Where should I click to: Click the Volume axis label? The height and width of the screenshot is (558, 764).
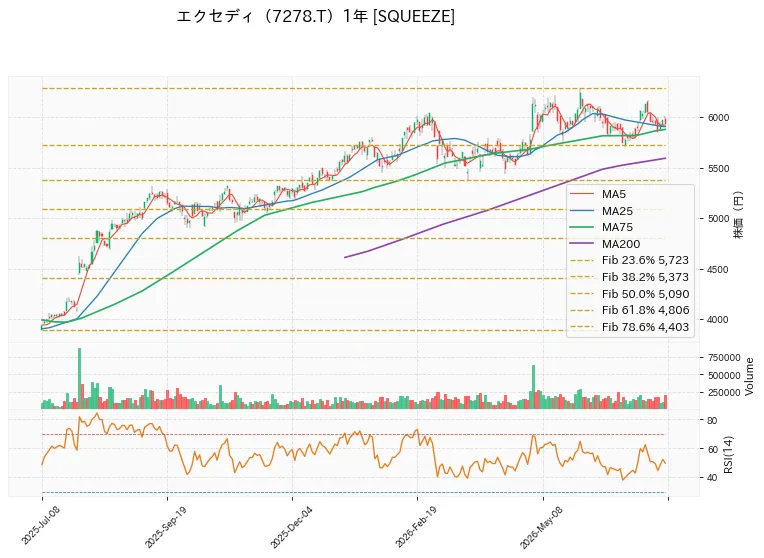pyautogui.click(x=749, y=377)
